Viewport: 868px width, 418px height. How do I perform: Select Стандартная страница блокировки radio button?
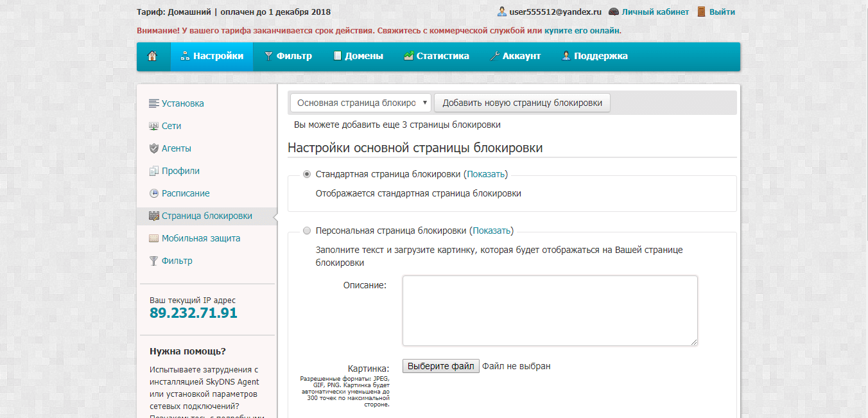(307, 174)
